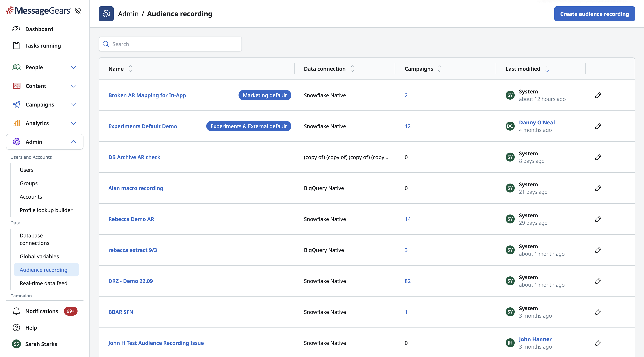This screenshot has width=644, height=357.
Task: Open the BBAR SFN recording link
Action: click(121, 312)
